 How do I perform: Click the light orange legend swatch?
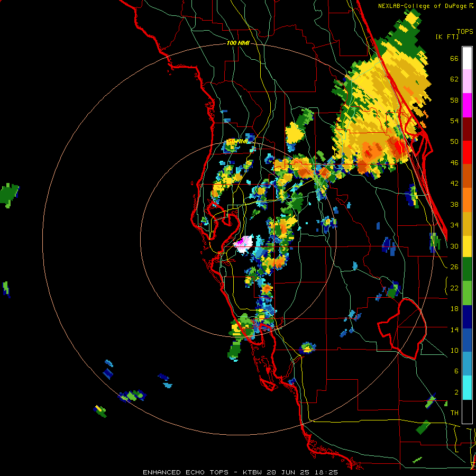(467, 199)
